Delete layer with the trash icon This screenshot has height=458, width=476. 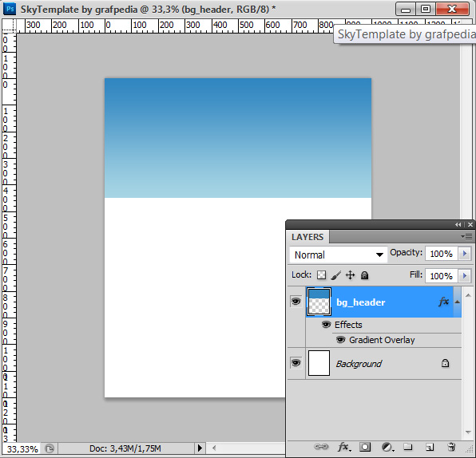pos(451,447)
